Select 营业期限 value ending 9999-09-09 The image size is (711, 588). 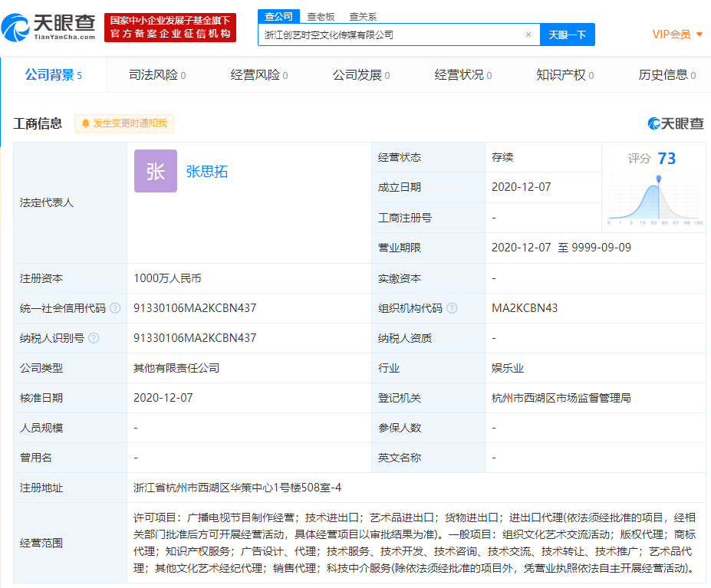pos(561,248)
